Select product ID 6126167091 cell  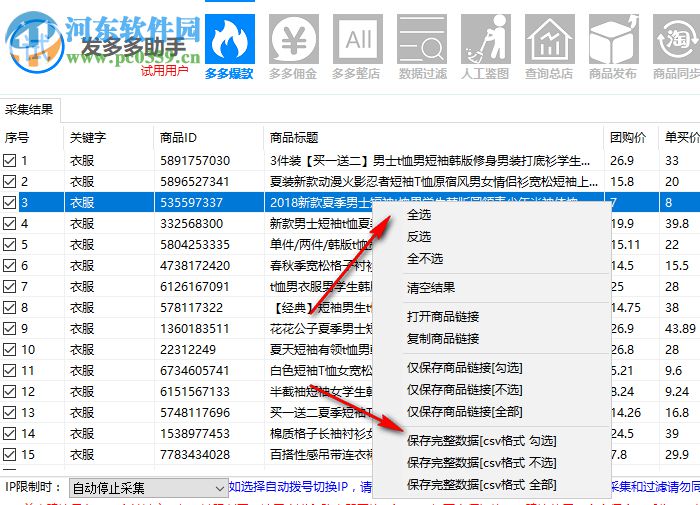pyautogui.click(x=195, y=286)
